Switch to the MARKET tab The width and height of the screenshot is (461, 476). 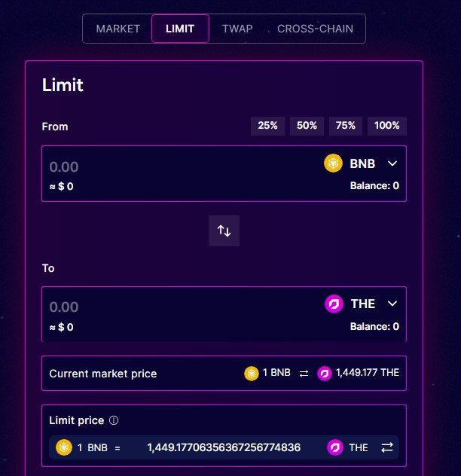118,29
